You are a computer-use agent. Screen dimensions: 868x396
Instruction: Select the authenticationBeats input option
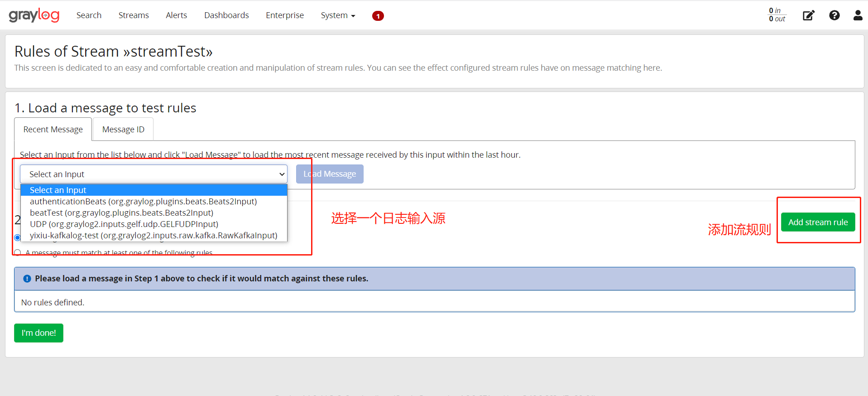(154, 202)
